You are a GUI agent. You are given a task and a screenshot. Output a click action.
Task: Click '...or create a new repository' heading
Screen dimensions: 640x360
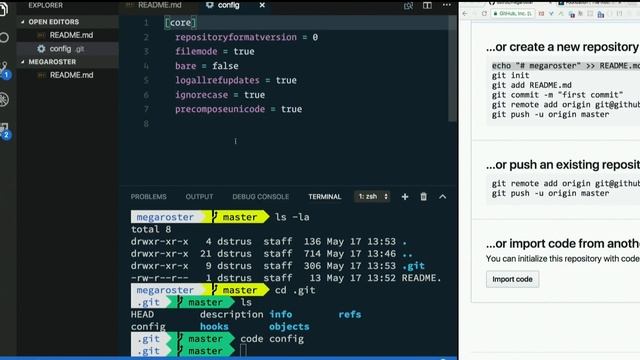(x=562, y=47)
